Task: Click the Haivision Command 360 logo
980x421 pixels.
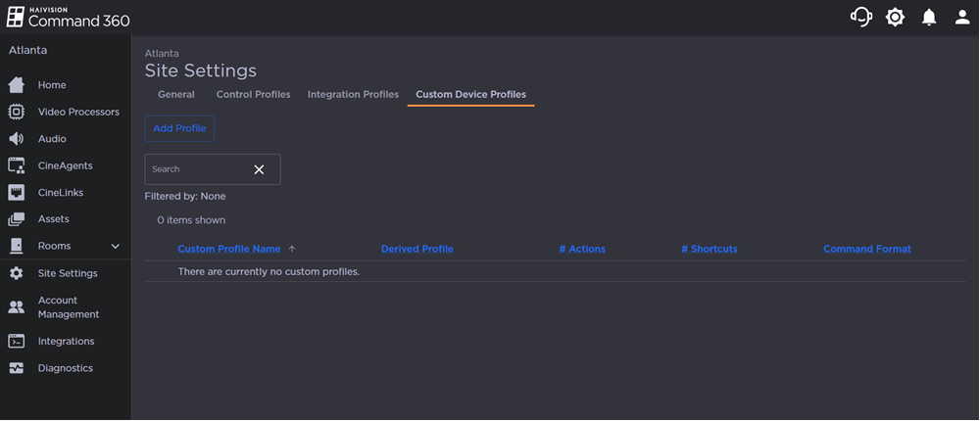Action: pyautogui.click(x=69, y=17)
